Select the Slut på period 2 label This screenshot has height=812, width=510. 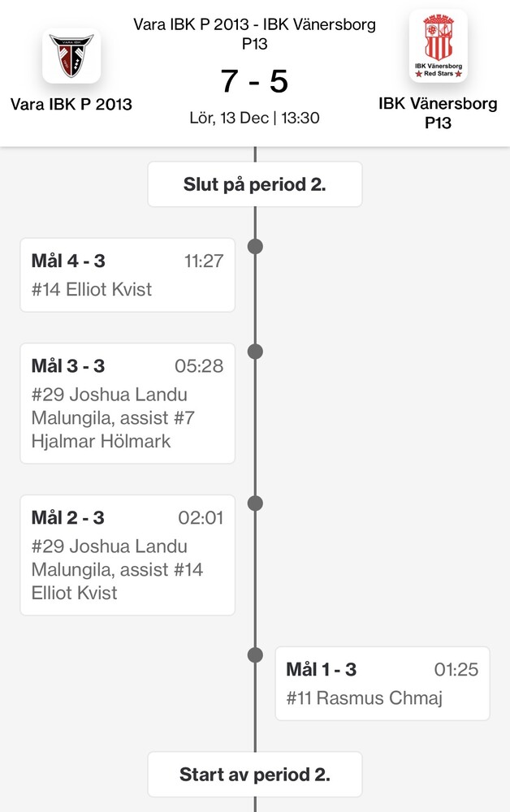pos(254,184)
